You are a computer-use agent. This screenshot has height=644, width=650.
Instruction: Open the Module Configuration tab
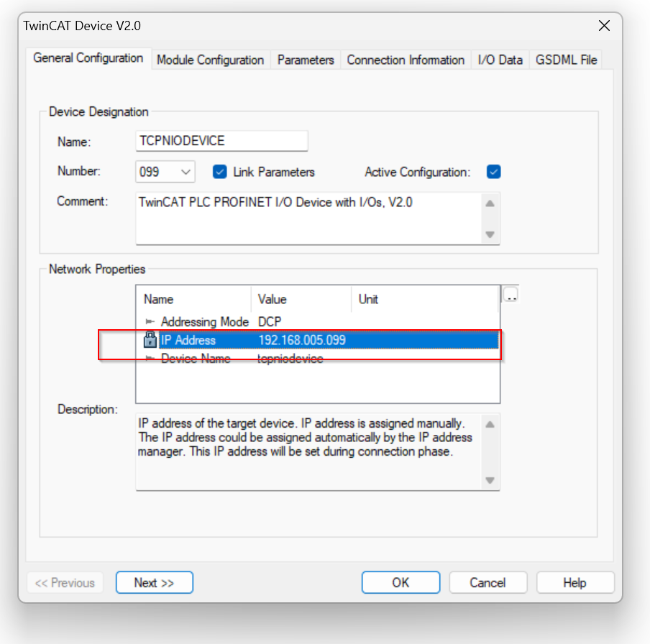[210, 60]
